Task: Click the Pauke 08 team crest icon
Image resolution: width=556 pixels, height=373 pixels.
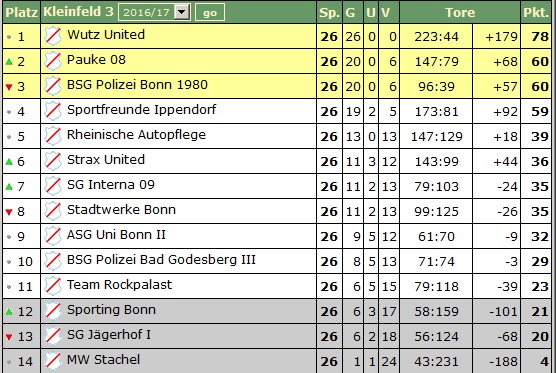Action: click(53, 61)
